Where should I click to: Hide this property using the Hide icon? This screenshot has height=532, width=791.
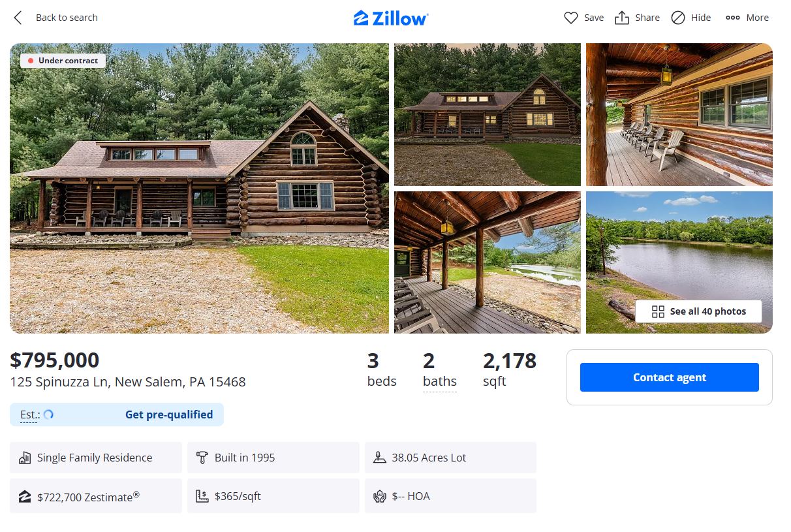[x=677, y=18]
